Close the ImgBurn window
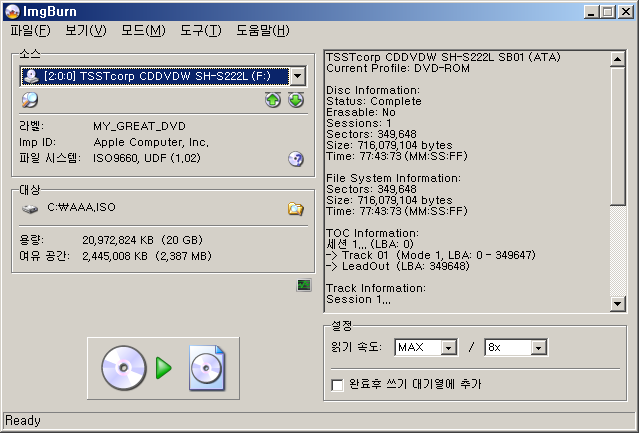This screenshot has width=639, height=433. pos(626,12)
